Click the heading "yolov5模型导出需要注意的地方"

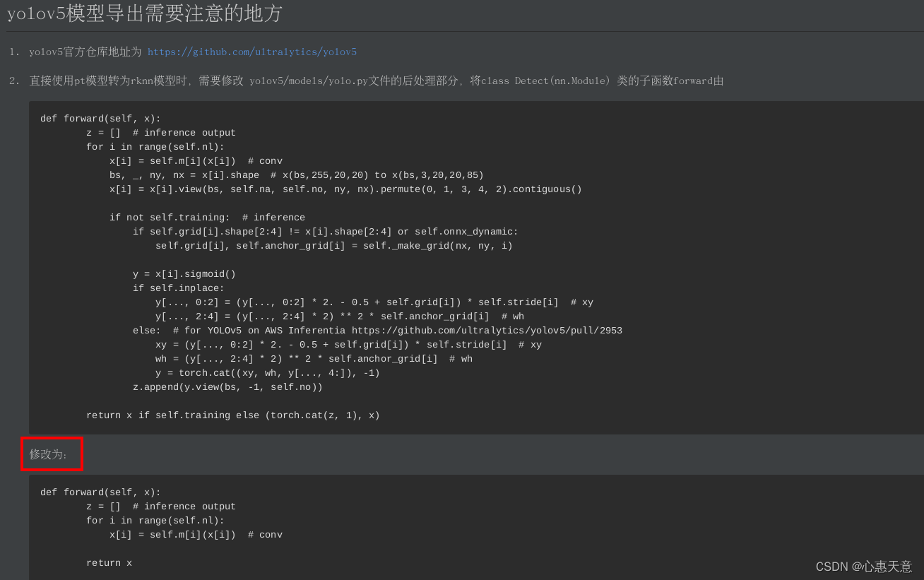[145, 13]
